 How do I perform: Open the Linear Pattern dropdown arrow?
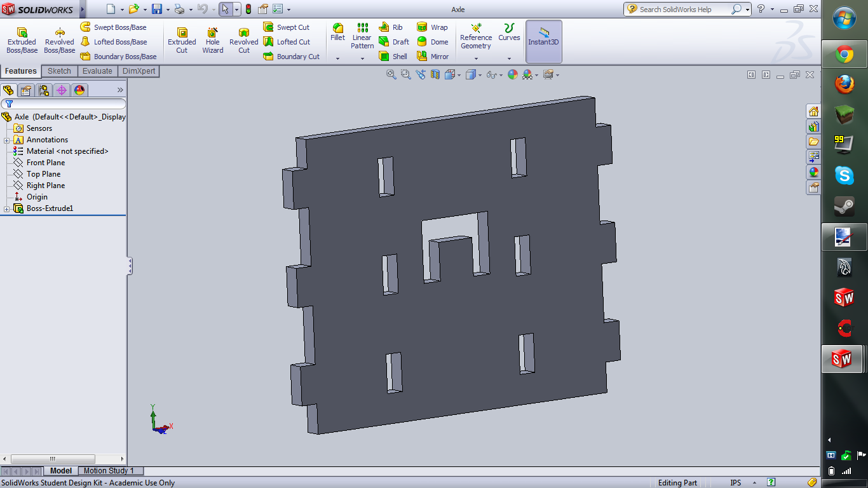[x=362, y=58]
